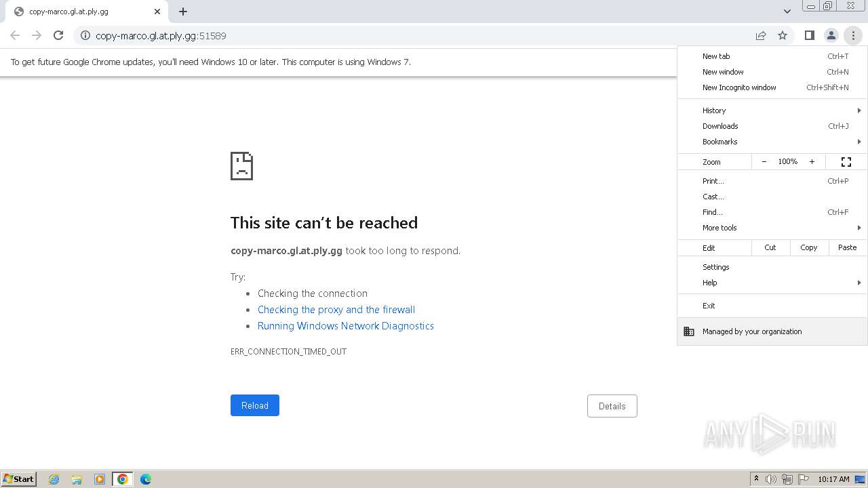
Task: Launch Windows Media Player from taskbar
Action: tap(100, 479)
